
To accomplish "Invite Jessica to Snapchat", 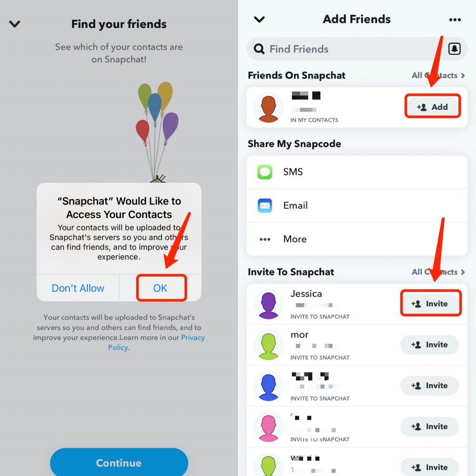I will click(x=430, y=304).
